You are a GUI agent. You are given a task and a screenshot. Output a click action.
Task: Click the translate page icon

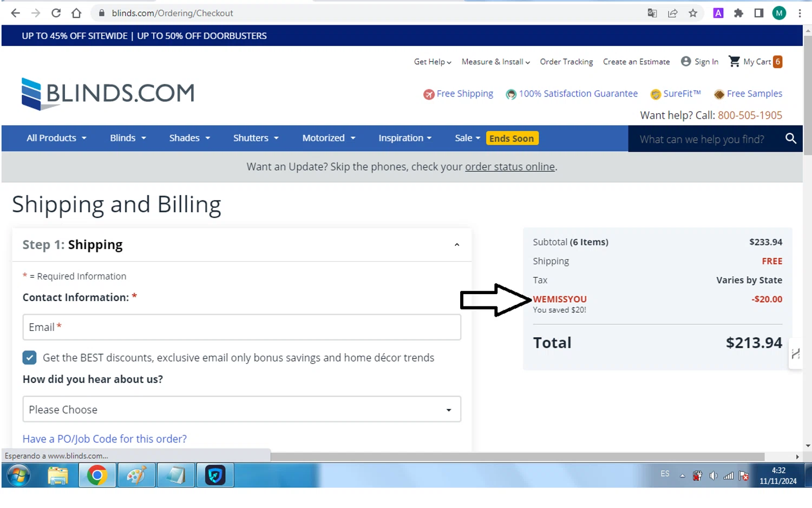click(652, 13)
